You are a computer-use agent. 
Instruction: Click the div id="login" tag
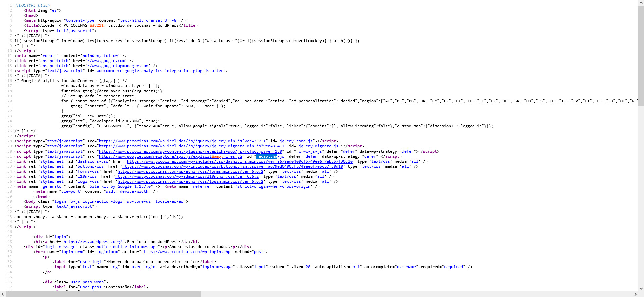point(52,237)
